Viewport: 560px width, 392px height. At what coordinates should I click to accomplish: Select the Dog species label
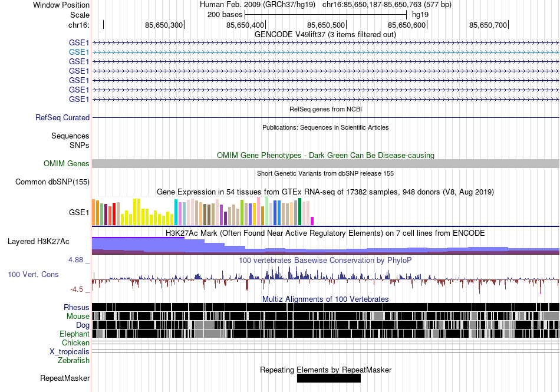tap(83, 325)
